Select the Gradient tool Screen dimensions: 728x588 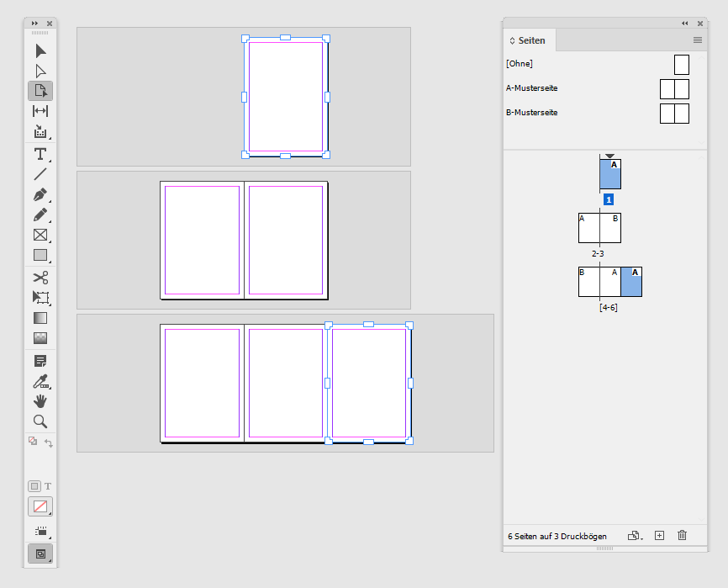pyautogui.click(x=39, y=318)
